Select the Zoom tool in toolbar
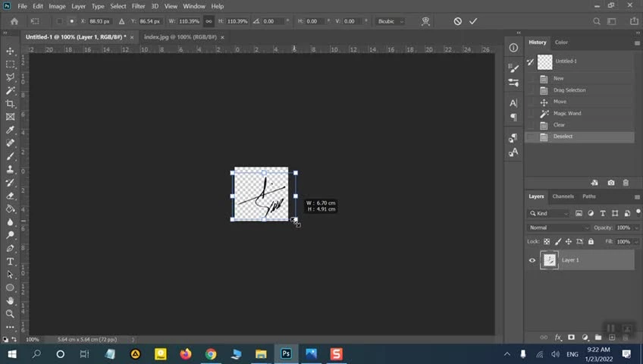The height and width of the screenshot is (364, 643). pos(11,314)
